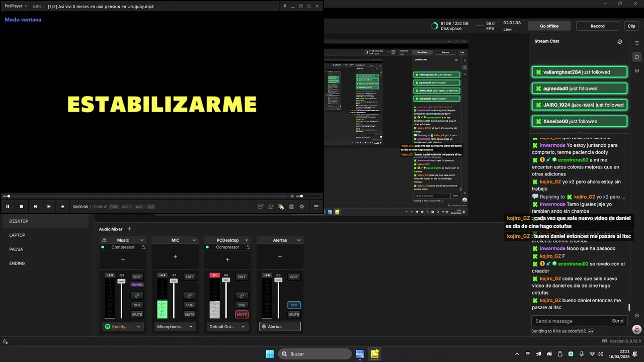Type in the Send a message field

pos(570,321)
